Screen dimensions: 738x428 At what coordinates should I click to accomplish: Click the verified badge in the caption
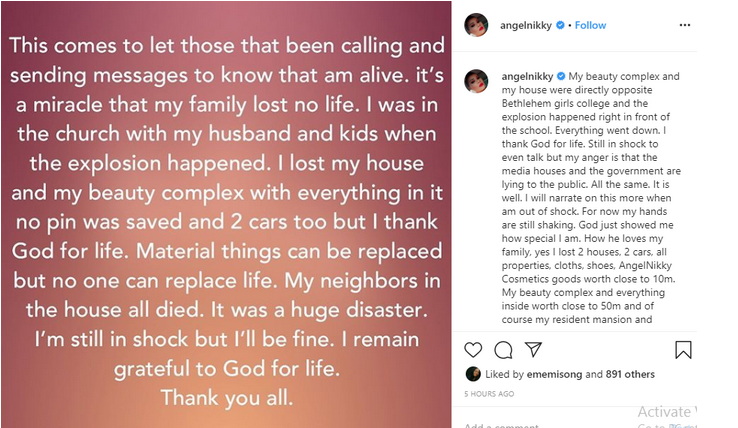pos(561,75)
